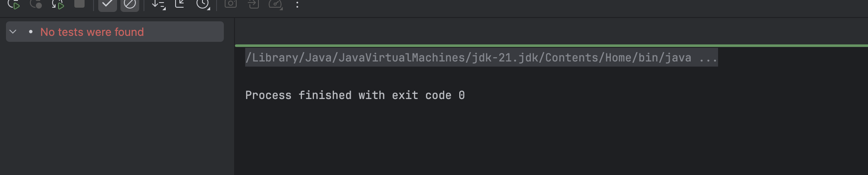Rerun failed tests button

(36, 4)
